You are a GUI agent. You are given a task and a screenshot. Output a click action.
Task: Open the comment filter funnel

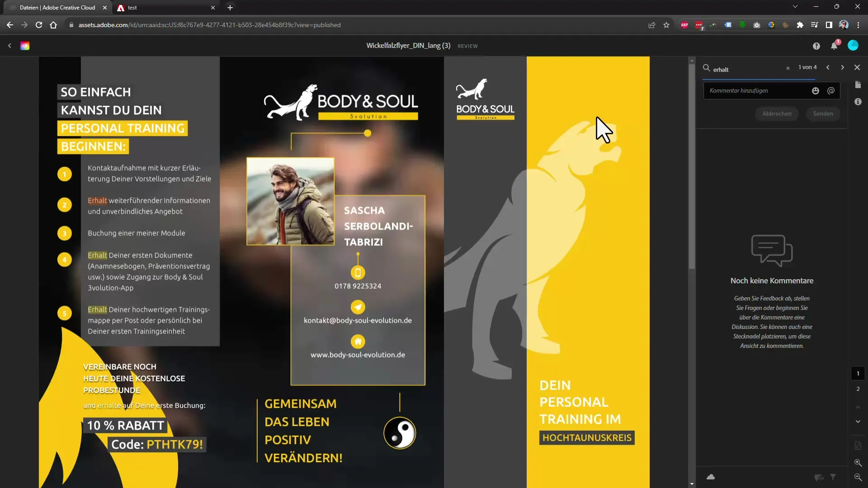click(x=833, y=477)
